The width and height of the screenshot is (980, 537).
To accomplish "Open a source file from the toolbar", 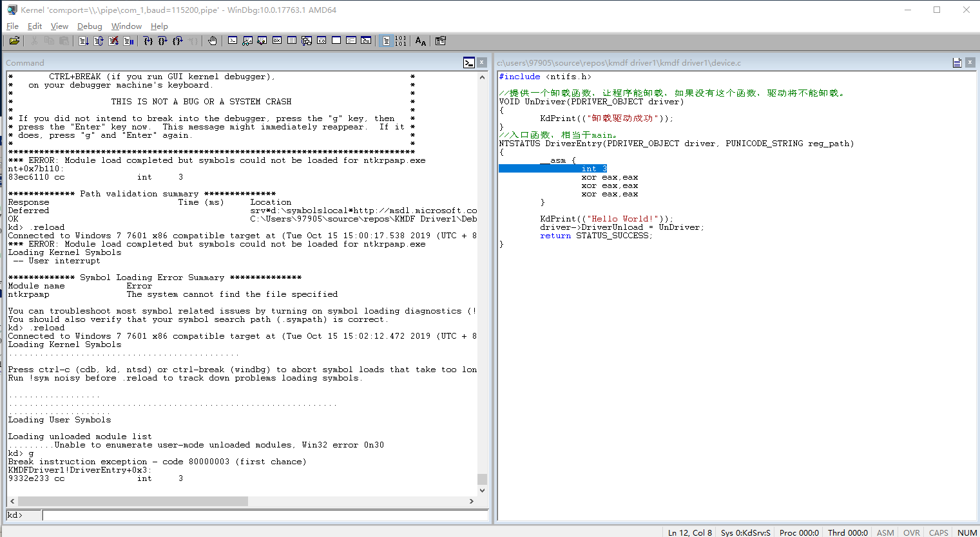I will tap(14, 41).
